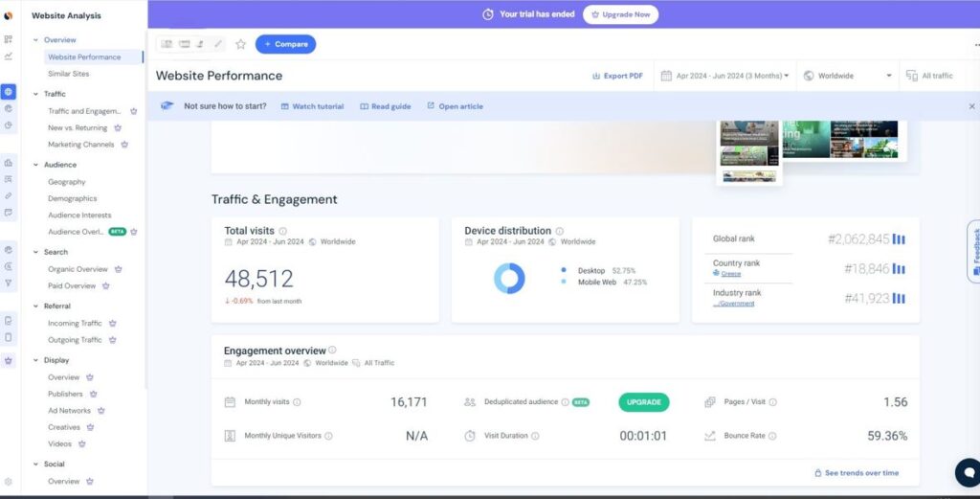Open Paid Overview page
The image size is (980, 499).
point(72,285)
